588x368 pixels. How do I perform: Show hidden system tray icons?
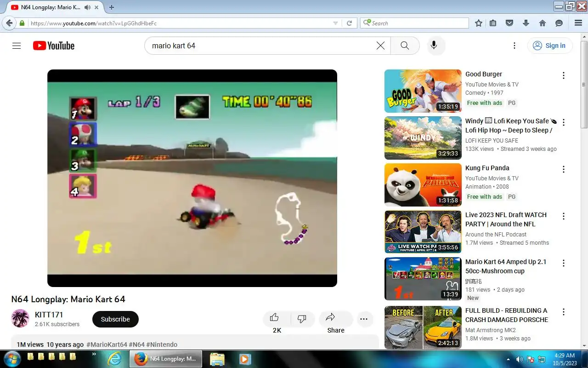[x=508, y=359]
